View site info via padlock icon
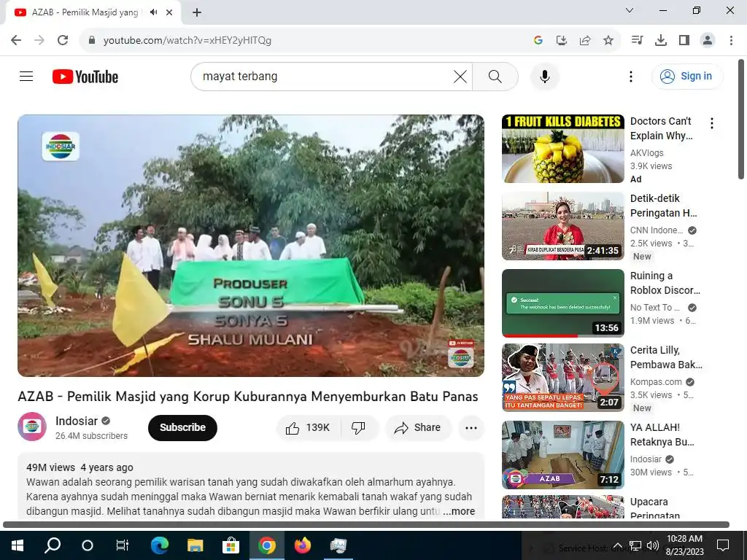The height and width of the screenshot is (560, 747). pos(92,40)
